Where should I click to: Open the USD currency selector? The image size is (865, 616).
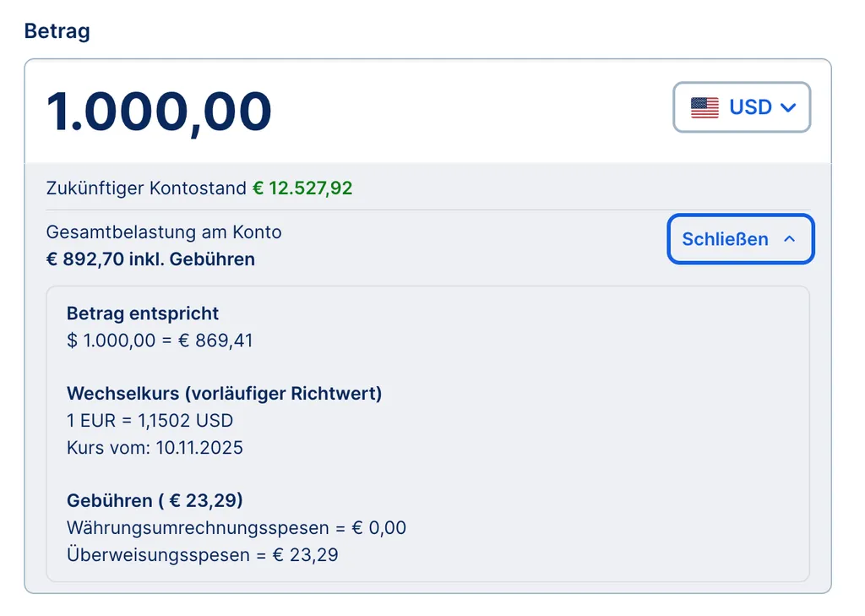(742, 106)
